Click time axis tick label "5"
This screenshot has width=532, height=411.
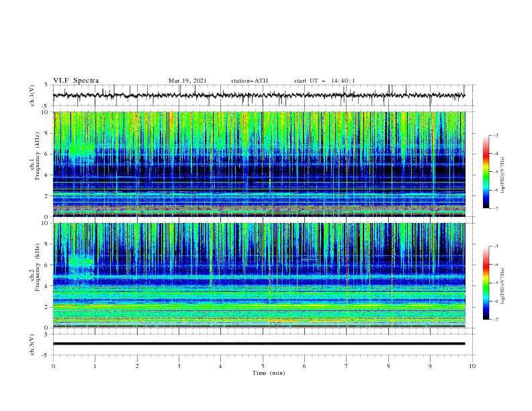click(263, 366)
